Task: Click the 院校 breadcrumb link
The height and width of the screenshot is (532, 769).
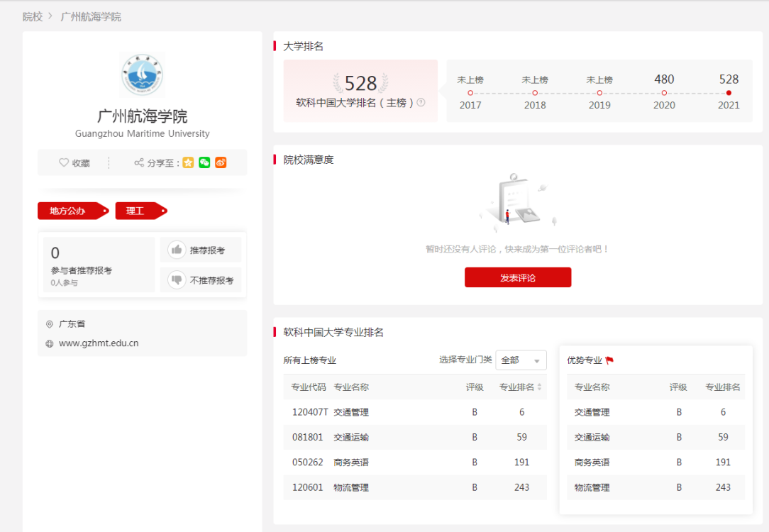Action: point(33,16)
